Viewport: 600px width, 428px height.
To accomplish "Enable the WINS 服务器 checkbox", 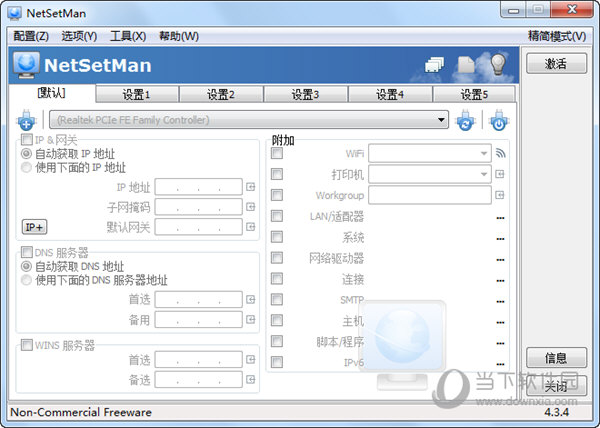I will coord(27,345).
